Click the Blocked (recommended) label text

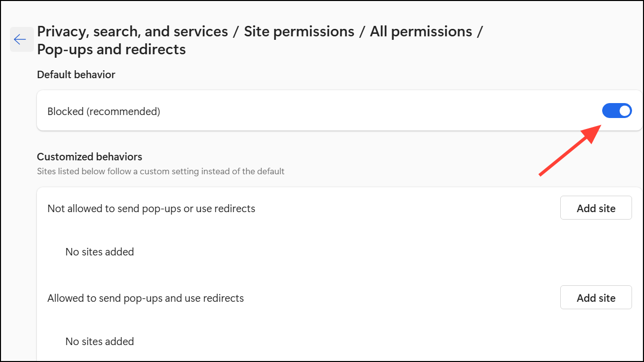point(104,112)
